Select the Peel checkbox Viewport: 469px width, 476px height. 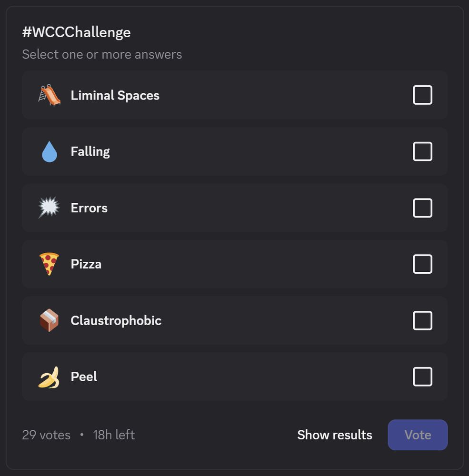pos(422,377)
